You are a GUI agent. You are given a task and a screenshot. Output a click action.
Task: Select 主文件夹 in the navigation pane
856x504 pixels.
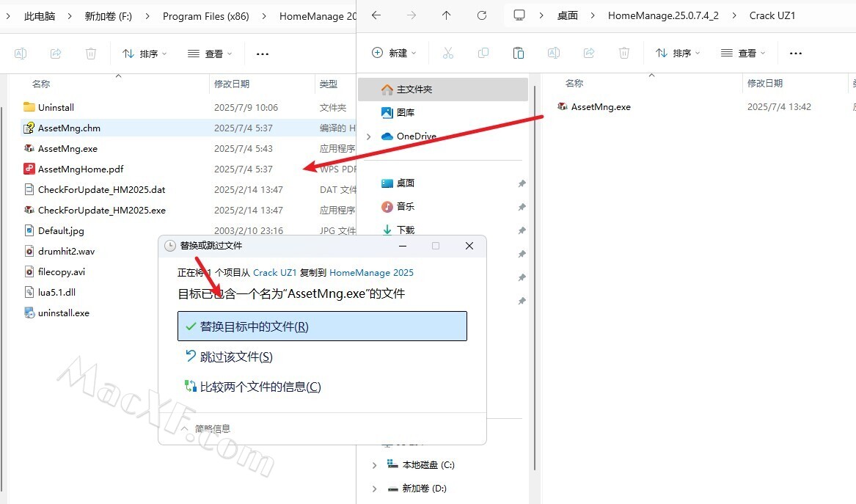(x=443, y=89)
